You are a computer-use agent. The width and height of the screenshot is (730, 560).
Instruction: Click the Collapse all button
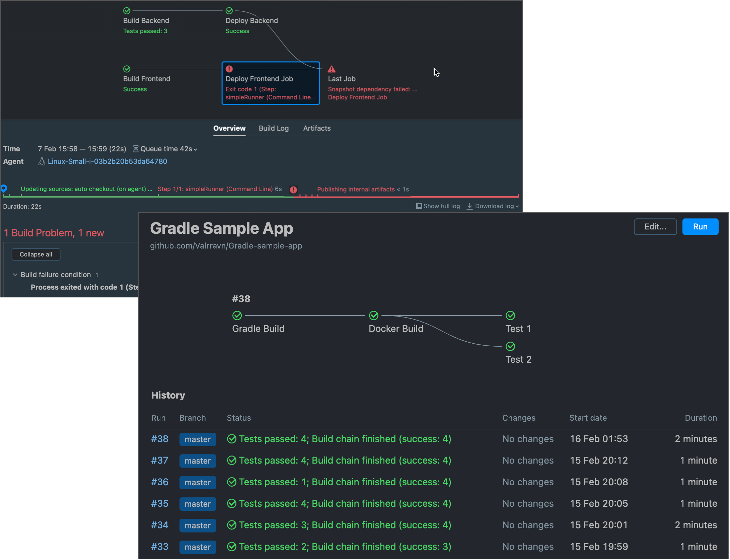pos(36,255)
